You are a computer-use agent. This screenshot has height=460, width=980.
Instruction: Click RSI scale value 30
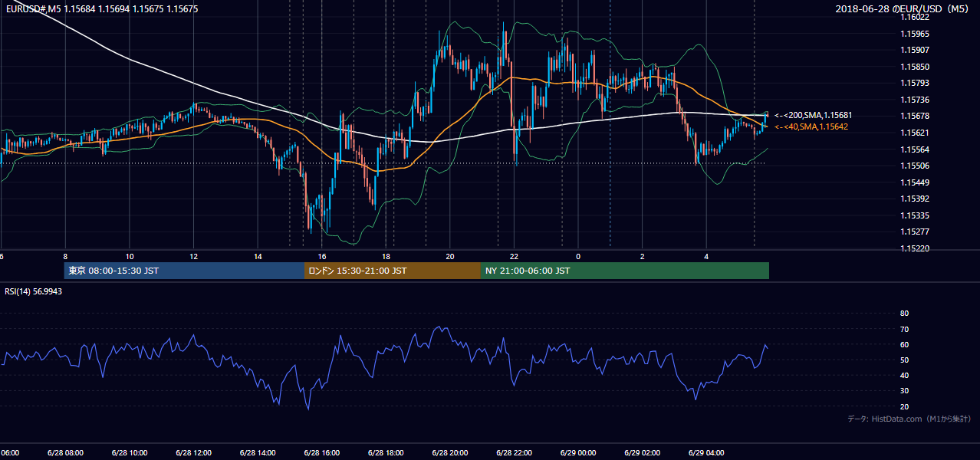click(x=905, y=391)
